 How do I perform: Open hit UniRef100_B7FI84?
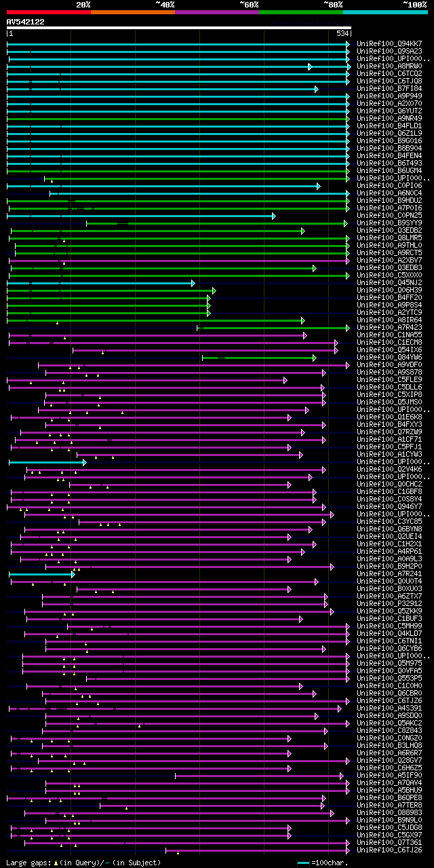coord(391,88)
